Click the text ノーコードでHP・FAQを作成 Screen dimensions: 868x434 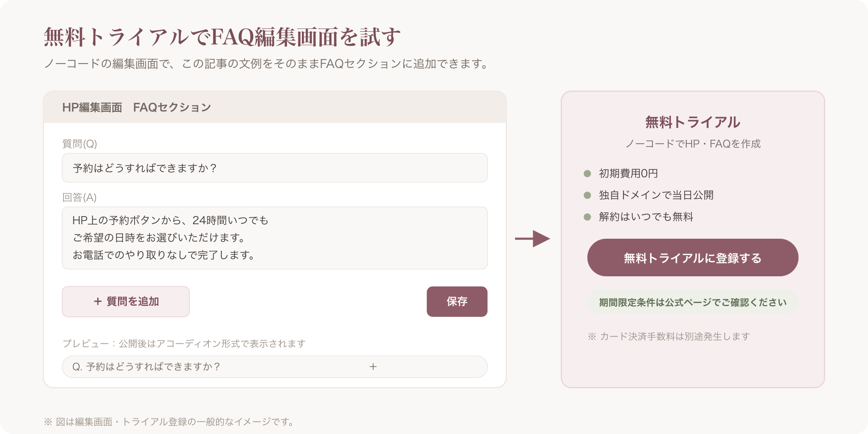click(692, 144)
